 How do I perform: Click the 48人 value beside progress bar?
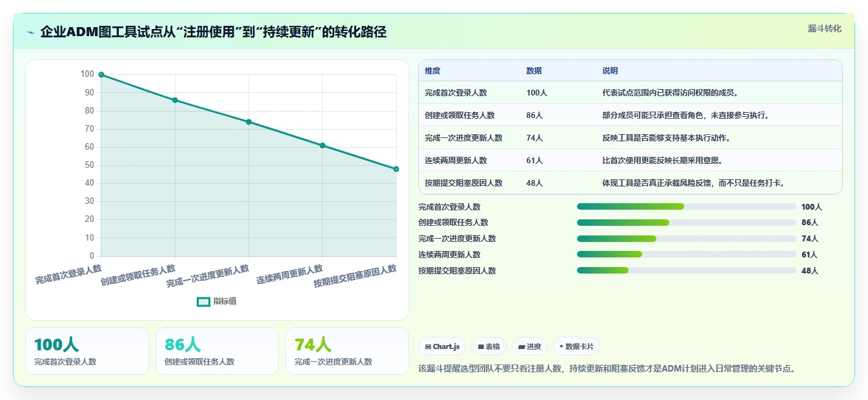pos(810,271)
